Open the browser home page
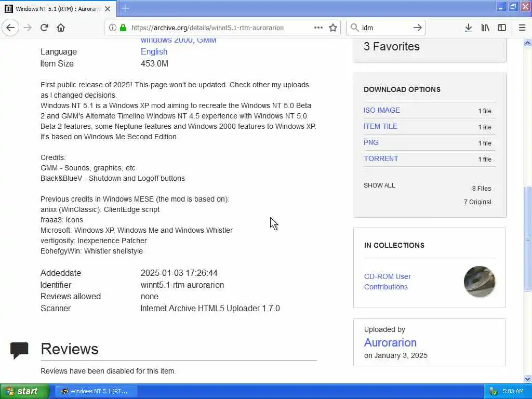The image size is (532, 399). (x=61, y=28)
